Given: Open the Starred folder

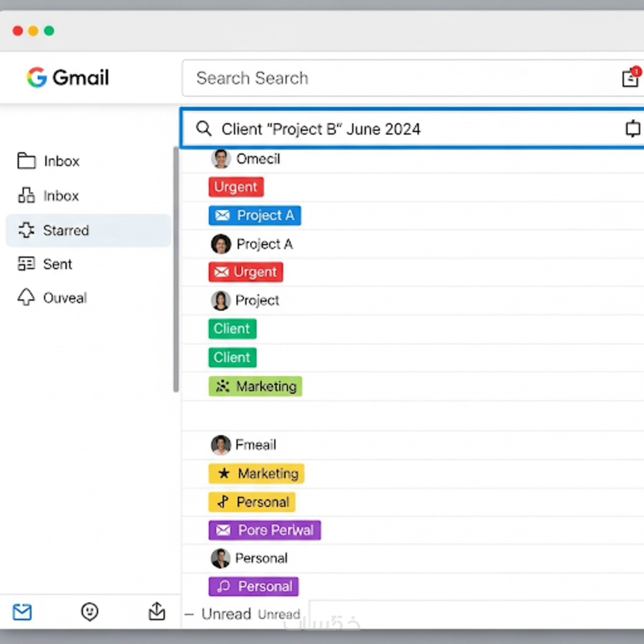Looking at the screenshot, I should [x=66, y=230].
